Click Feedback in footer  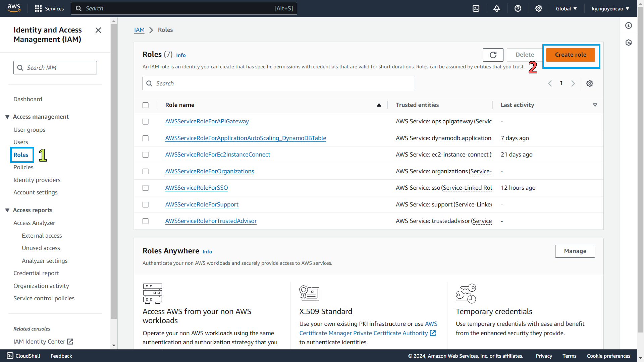[x=61, y=356]
